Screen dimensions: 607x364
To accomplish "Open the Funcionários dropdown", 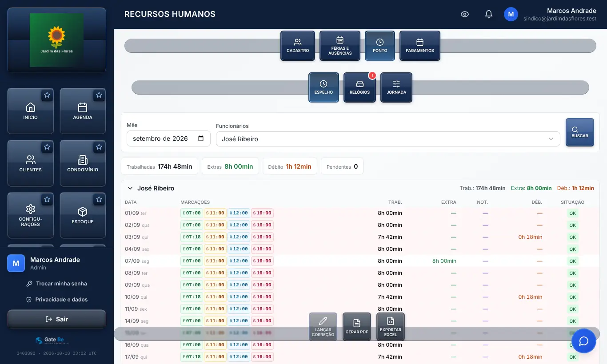I will (x=388, y=139).
